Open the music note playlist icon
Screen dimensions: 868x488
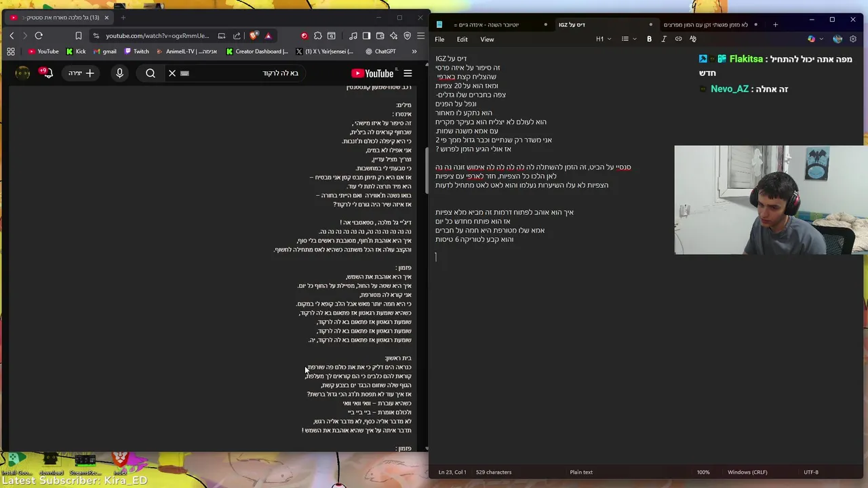coord(353,36)
